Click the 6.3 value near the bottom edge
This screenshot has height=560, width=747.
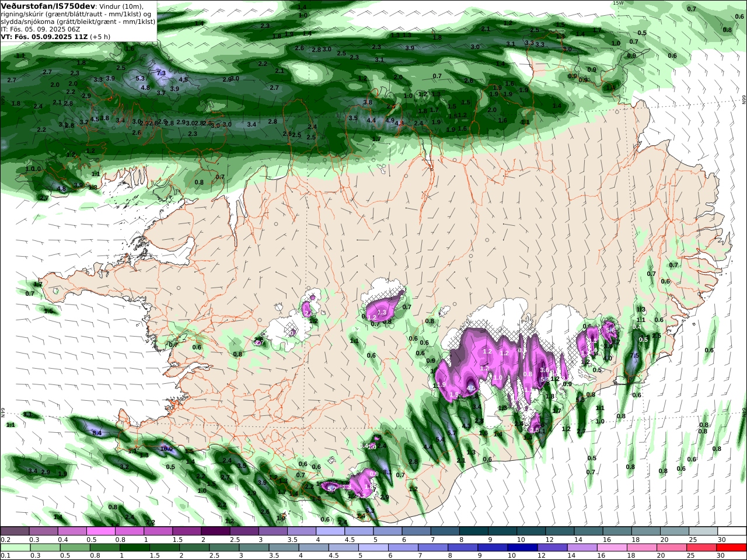pyautogui.click(x=370, y=510)
